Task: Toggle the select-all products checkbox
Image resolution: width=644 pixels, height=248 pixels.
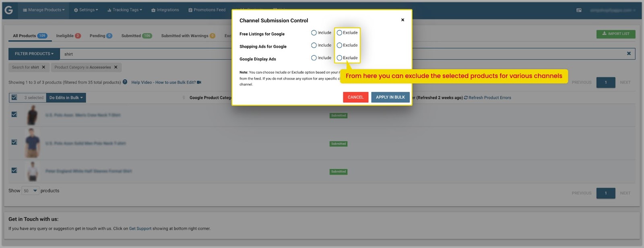Action: 14,97
